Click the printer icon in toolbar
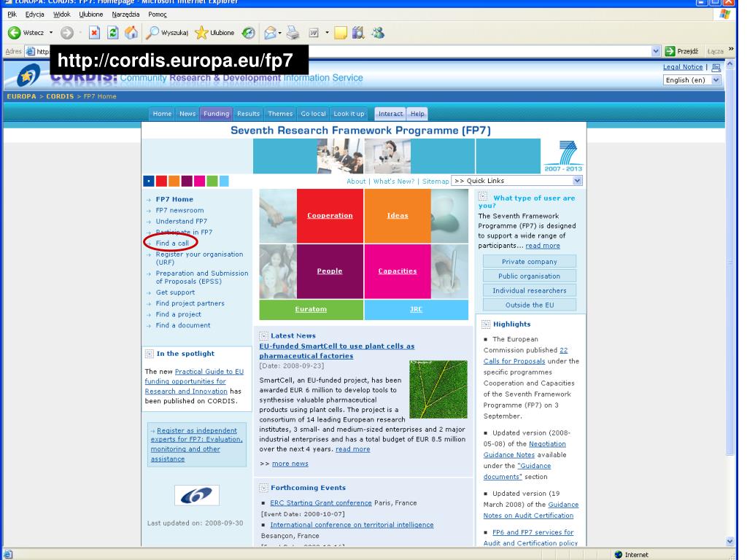The width and height of the screenshot is (747, 560). coord(293,32)
